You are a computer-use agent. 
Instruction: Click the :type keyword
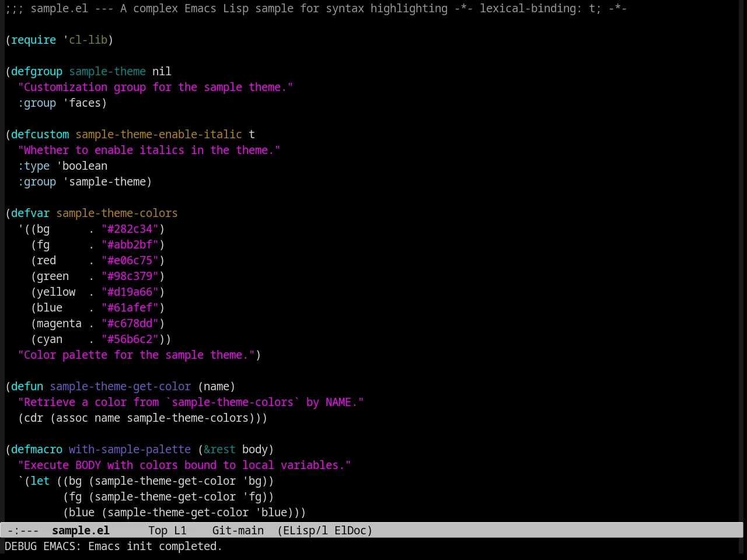click(34, 166)
